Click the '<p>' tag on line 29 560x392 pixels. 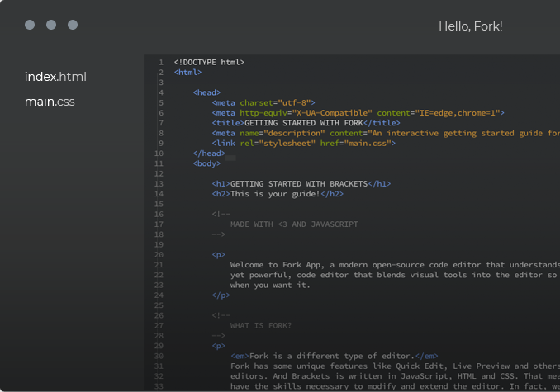[x=218, y=346]
